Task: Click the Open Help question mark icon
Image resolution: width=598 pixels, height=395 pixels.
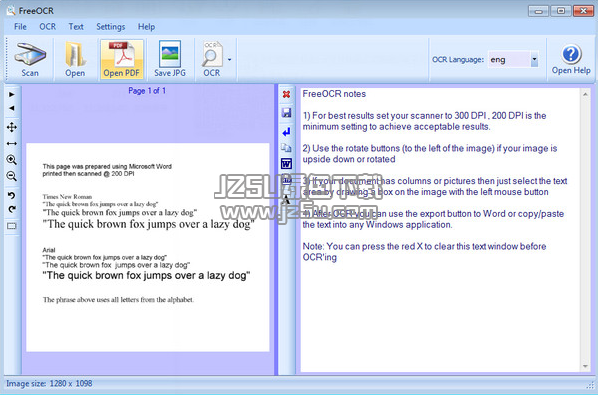Action: (x=571, y=54)
